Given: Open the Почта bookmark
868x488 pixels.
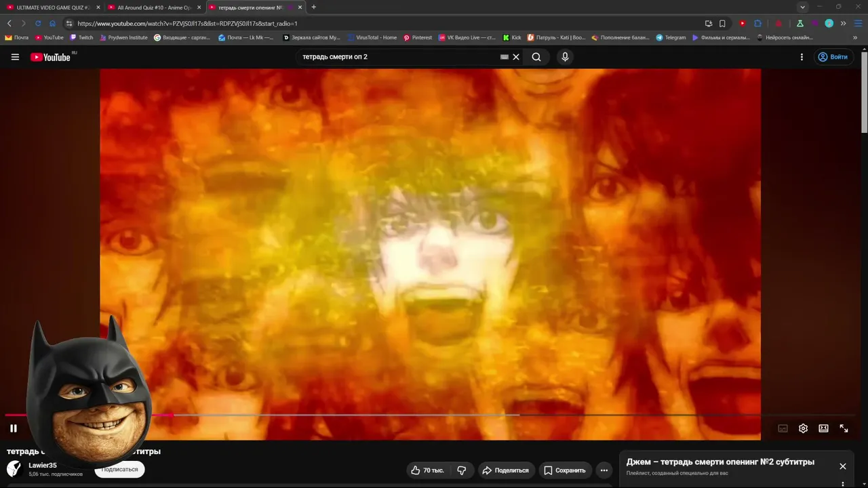Looking at the screenshot, I should (x=17, y=37).
